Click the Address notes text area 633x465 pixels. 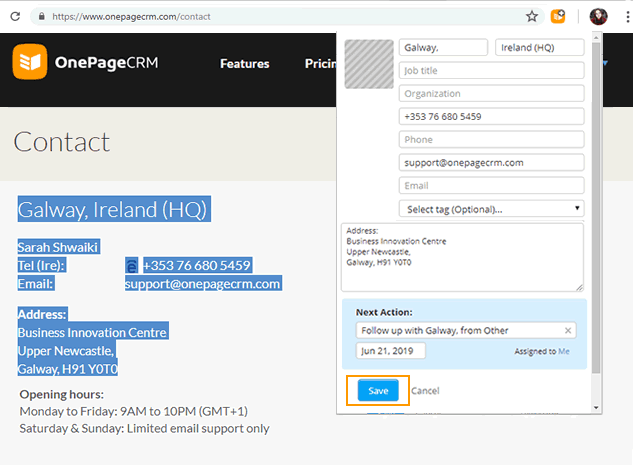[462, 257]
